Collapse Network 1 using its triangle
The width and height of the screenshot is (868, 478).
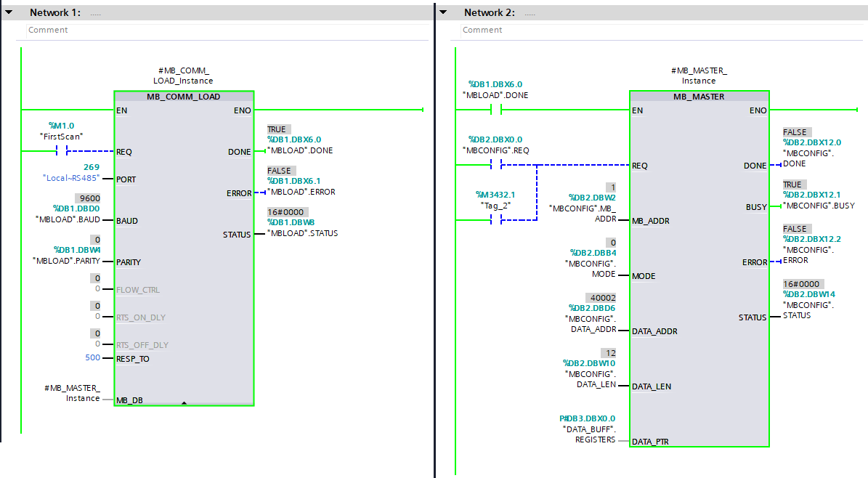9,13
